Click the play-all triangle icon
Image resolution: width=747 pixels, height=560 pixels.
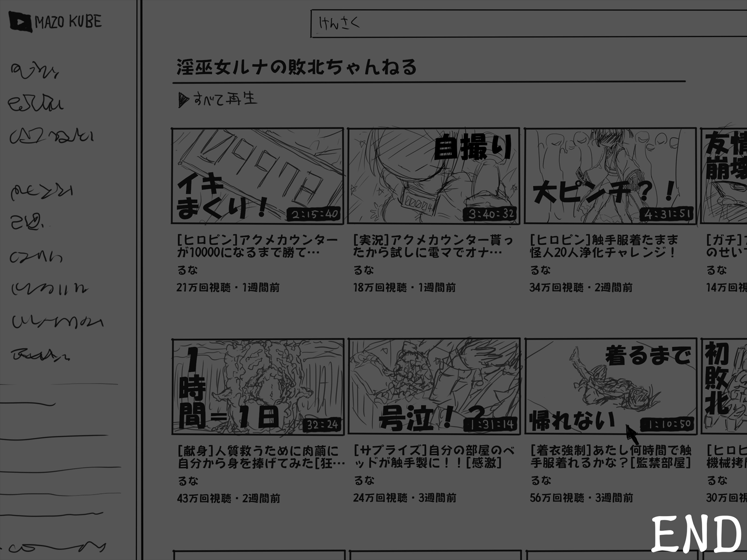point(183,99)
